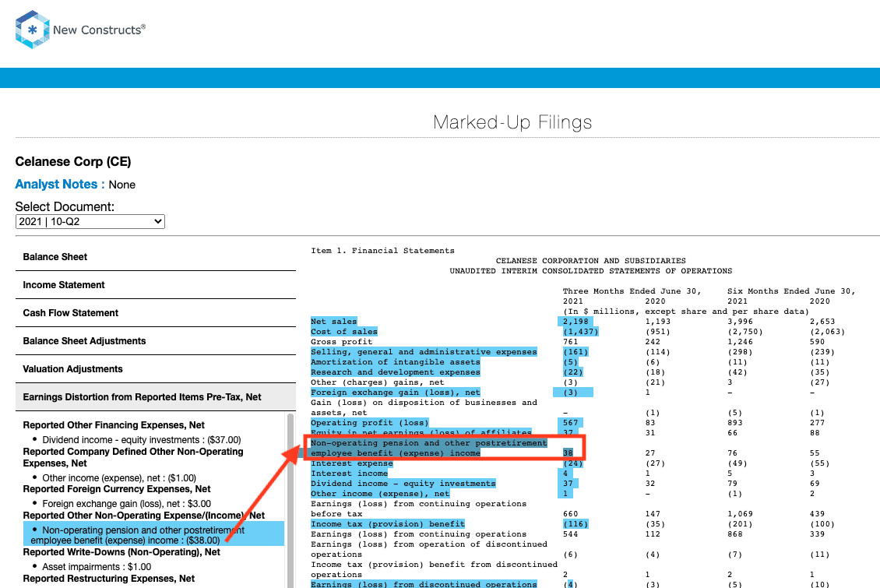Click the highlighted Operating profit (loss) label
This screenshot has width=880, height=588.
(x=369, y=422)
